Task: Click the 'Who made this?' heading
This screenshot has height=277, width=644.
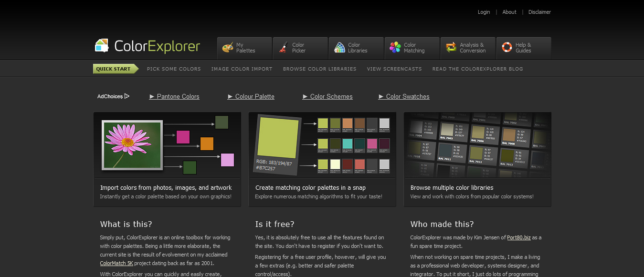Action: coord(442,224)
